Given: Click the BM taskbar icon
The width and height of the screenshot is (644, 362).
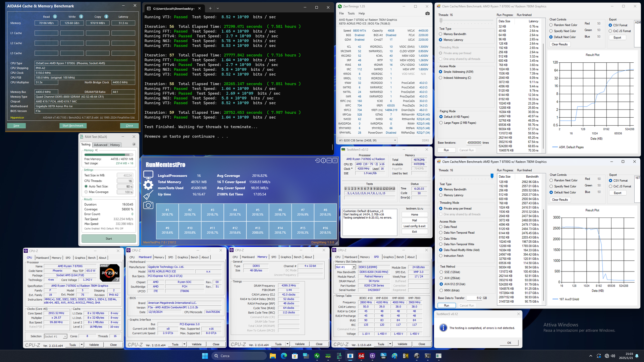Looking at the screenshot, I should [406, 356].
